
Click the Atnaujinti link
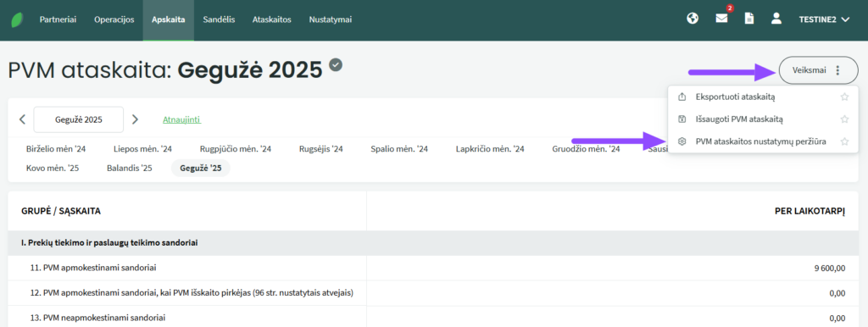click(x=181, y=119)
